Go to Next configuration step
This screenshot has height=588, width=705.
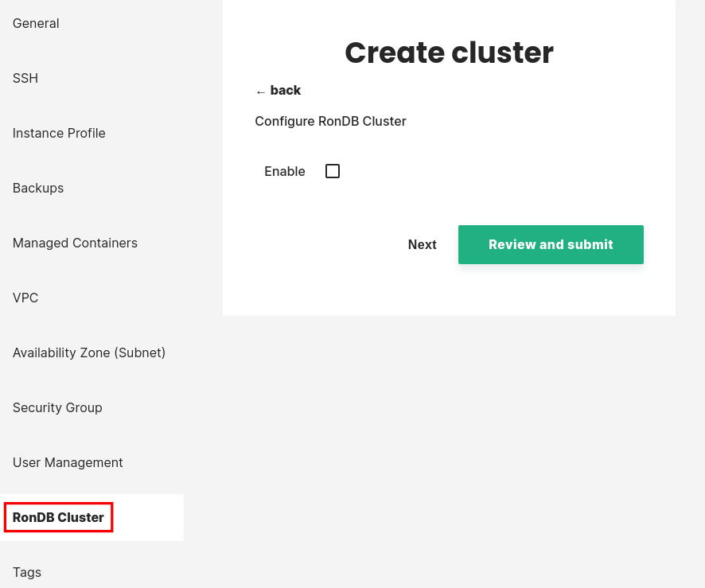pyautogui.click(x=422, y=244)
